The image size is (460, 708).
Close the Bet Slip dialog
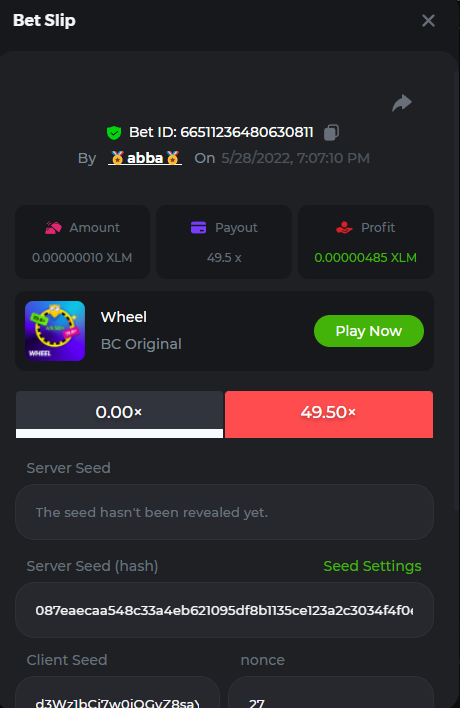click(428, 20)
